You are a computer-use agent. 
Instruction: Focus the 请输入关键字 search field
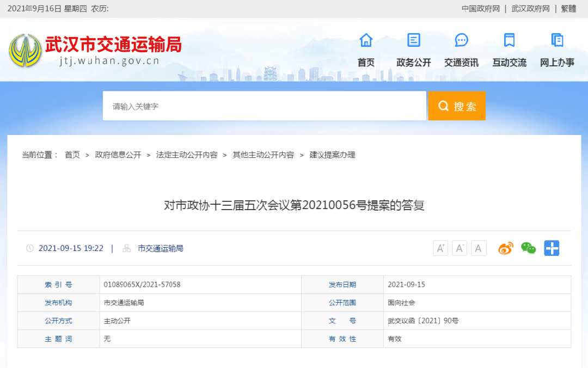pos(264,106)
